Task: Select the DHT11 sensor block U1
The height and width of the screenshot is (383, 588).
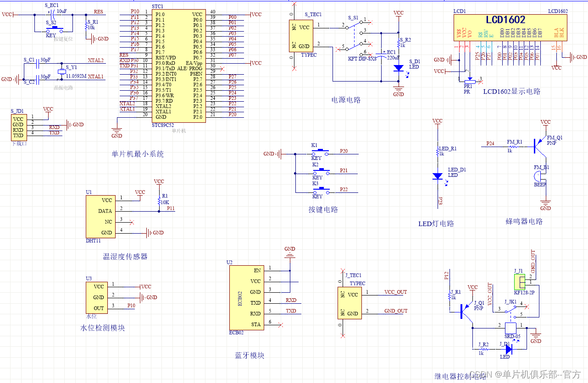Action: click(100, 216)
